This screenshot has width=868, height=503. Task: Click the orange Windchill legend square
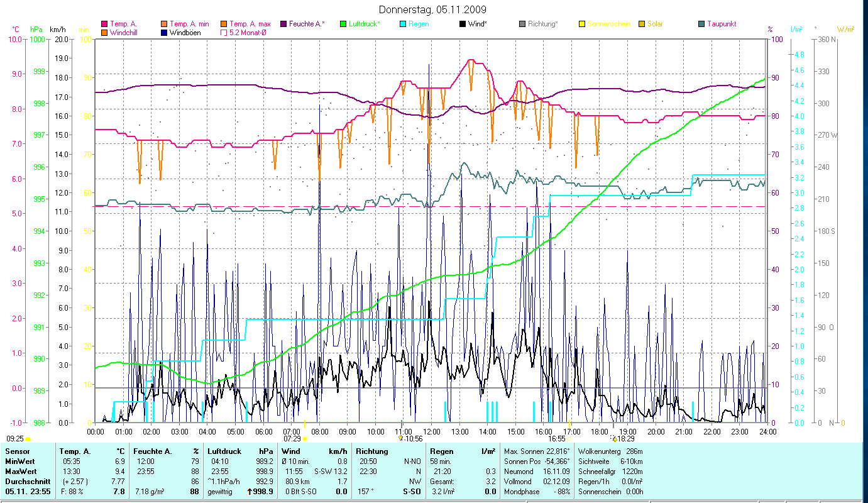coord(104,32)
